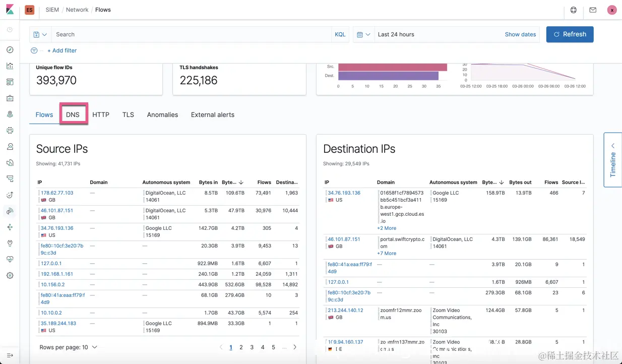Viewport: 622px width, 364px height.
Task: Switch to the Flows tab
Action: [44, 115]
